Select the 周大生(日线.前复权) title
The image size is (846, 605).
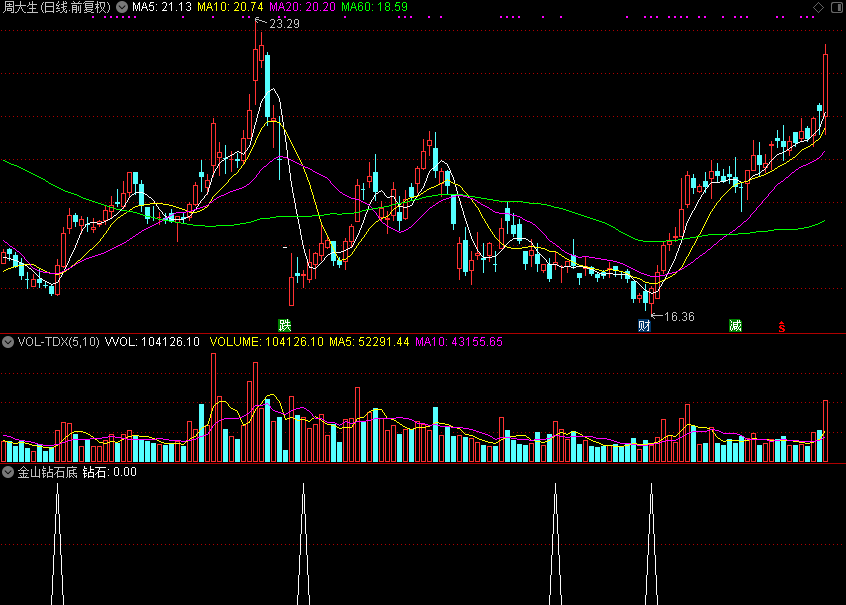tap(57, 7)
